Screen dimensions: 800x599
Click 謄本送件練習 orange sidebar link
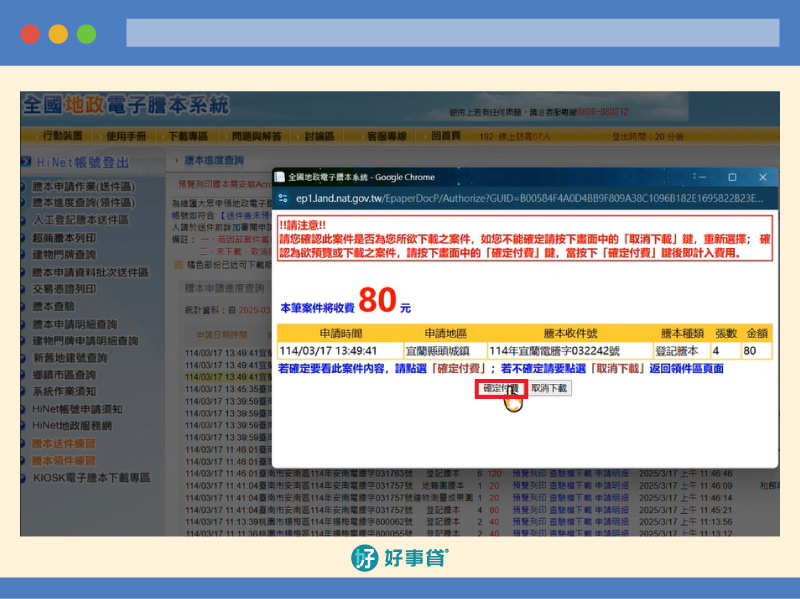(x=63, y=444)
